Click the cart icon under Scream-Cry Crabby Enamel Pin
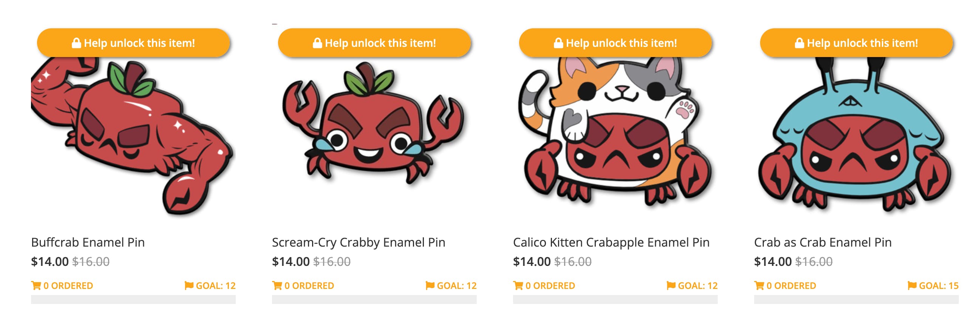The image size is (980, 318). [x=277, y=286]
